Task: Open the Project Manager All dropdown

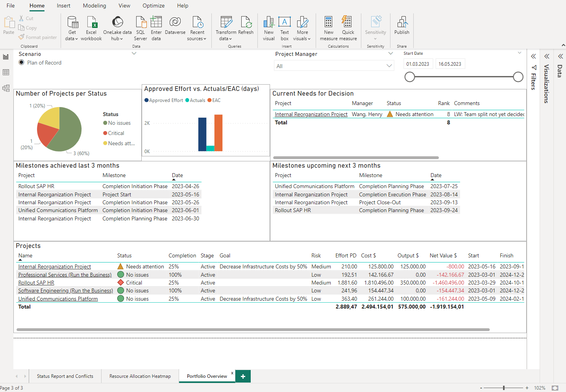Action: (334, 66)
